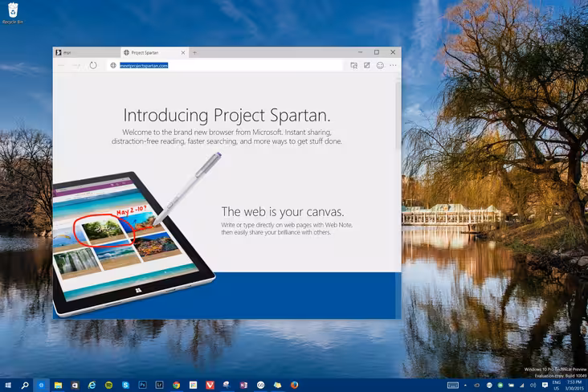Click the browser Back arrow
Screen dimensions: 588x392
tap(61, 66)
